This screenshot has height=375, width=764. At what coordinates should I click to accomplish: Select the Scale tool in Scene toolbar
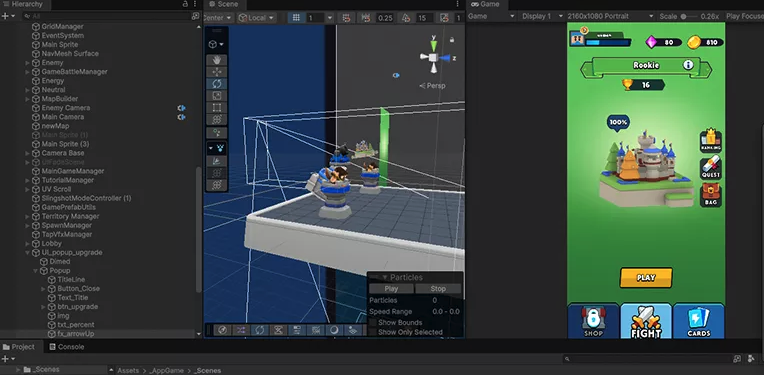(217, 96)
